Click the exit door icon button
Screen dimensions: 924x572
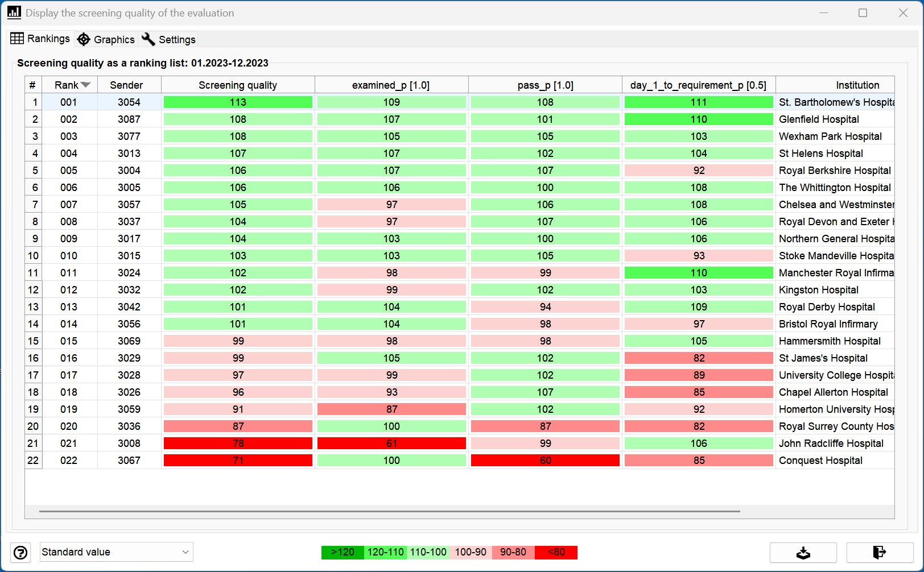pos(880,552)
